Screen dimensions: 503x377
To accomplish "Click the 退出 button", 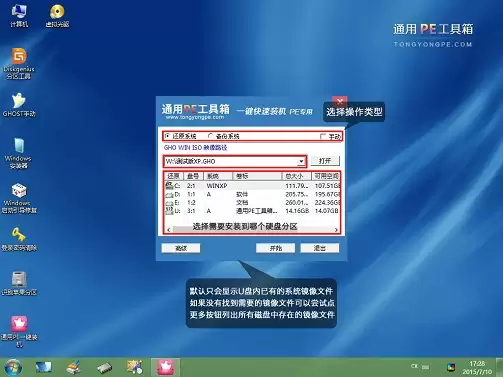I will [320, 248].
